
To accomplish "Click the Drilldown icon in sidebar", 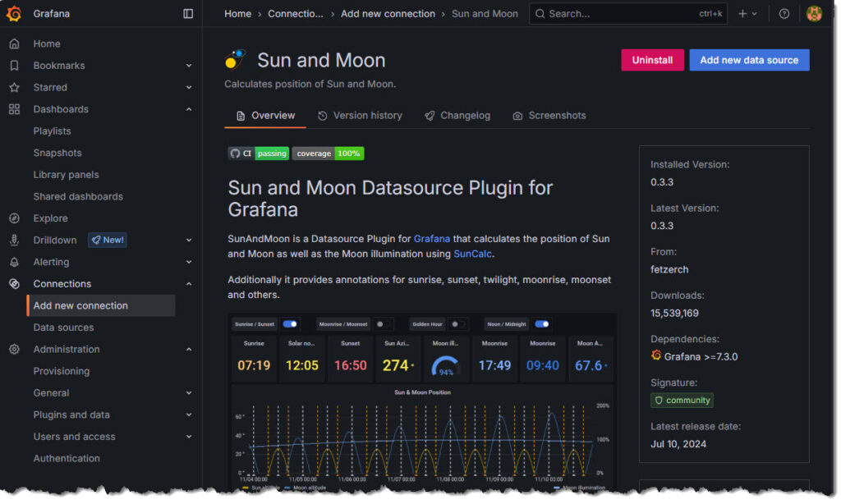I will (x=15, y=241).
